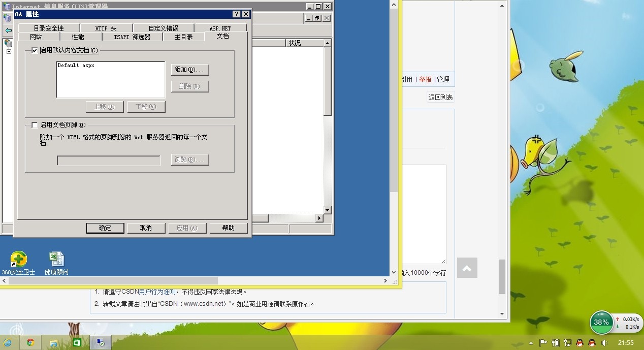Open File Explorer from the taskbar
644x350 pixels.
[53, 342]
